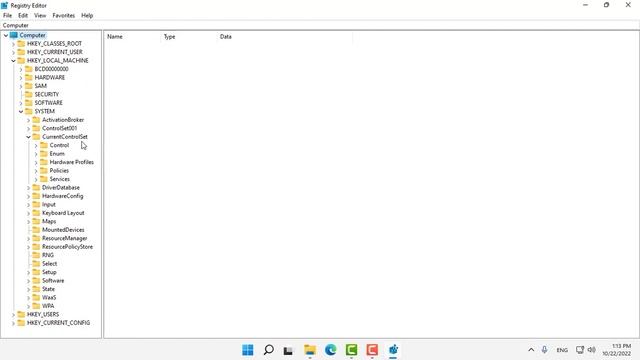Click the registry address bar showing Computer
Screen dimensions: 640x360
click(x=320, y=25)
